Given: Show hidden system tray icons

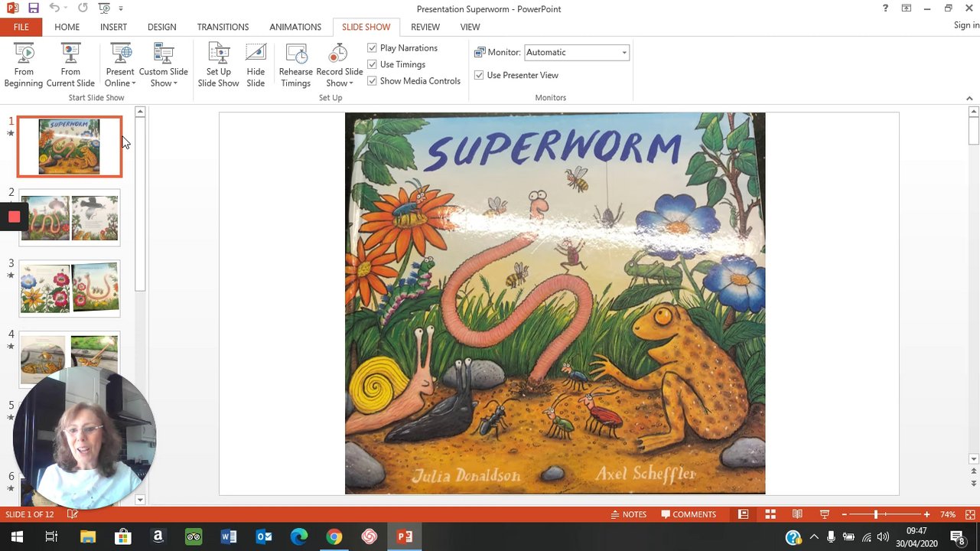Looking at the screenshot, I should coord(814,536).
